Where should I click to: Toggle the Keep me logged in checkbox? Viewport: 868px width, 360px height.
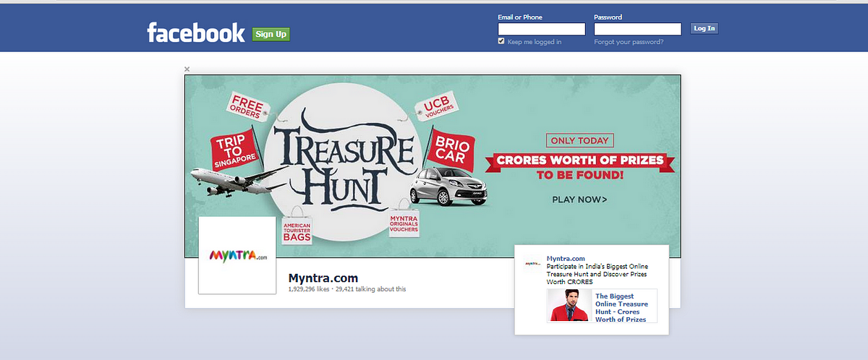click(x=501, y=42)
